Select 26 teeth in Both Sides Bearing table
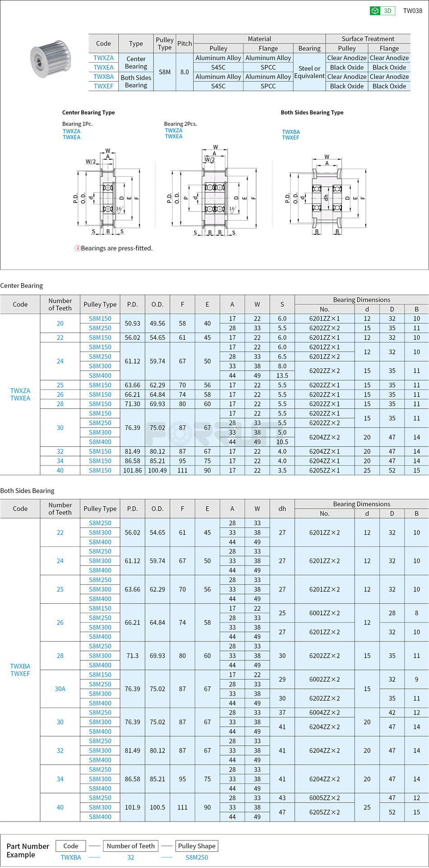Screen dimensions: 429x868 coord(60,623)
